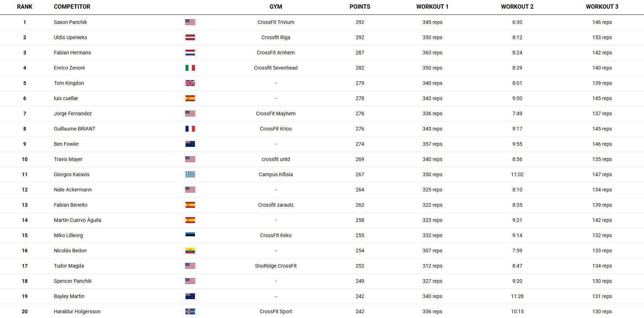Screen dimensions: 644x318
Task: Click the Netherlands flag for Fabian Hermans
Action: [190, 53]
